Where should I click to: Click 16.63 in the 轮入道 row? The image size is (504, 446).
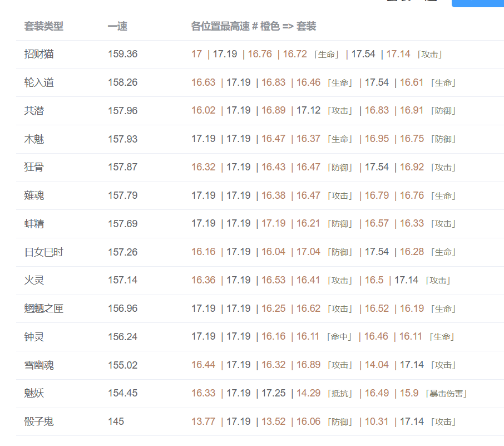(204, 82)
